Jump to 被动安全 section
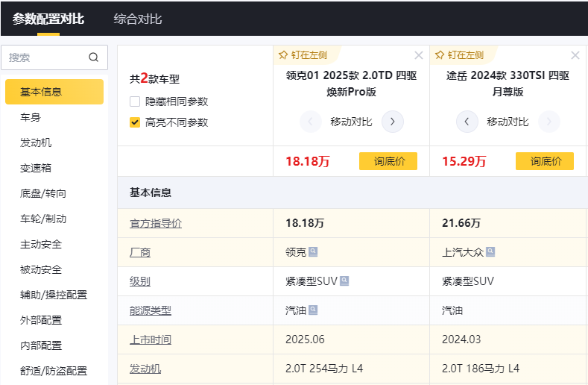The height and width of the screenshot is (385, 588). (x=41, y=269)
